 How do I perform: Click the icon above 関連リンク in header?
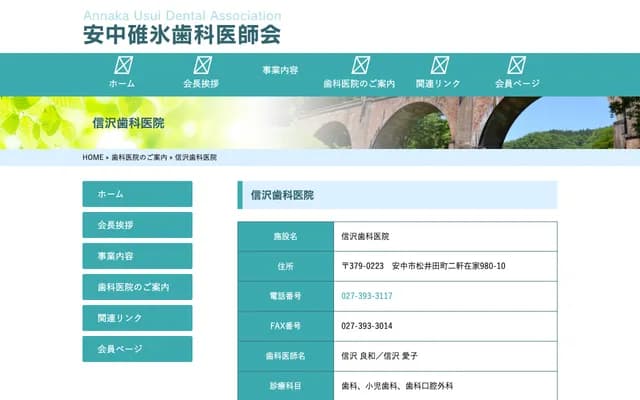point(438,66)
